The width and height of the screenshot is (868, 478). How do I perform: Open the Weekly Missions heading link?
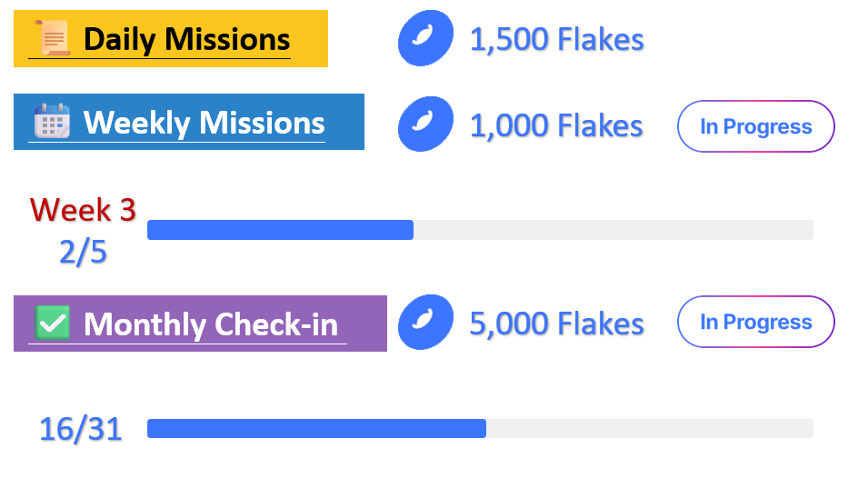204,123
